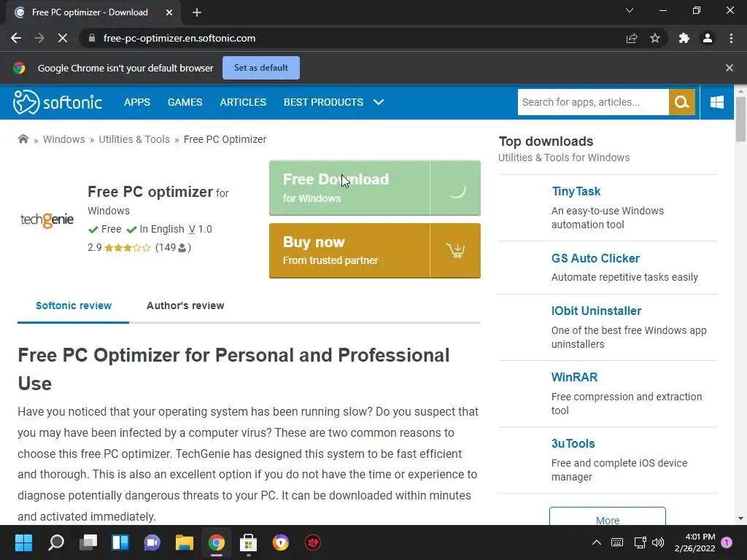Click the volume speaker tray icon
The width and height of the screenshot is (747, 560).
coord(658,542)
